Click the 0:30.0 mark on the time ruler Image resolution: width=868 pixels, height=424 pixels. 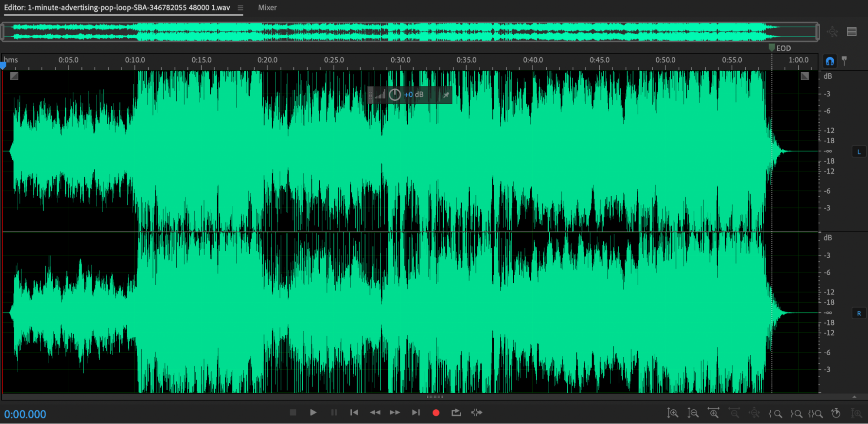pos(400,60)
